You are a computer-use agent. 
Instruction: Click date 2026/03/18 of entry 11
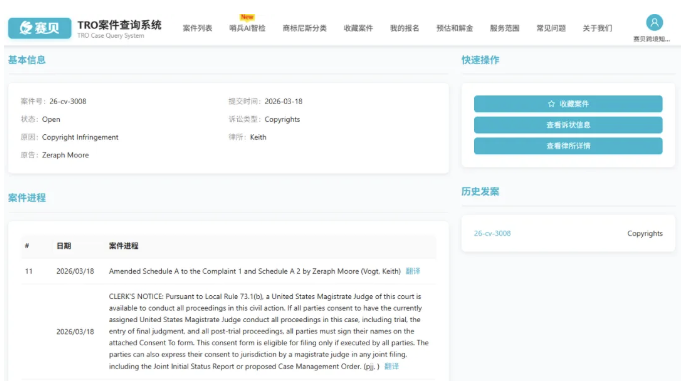tap(75, 271)
